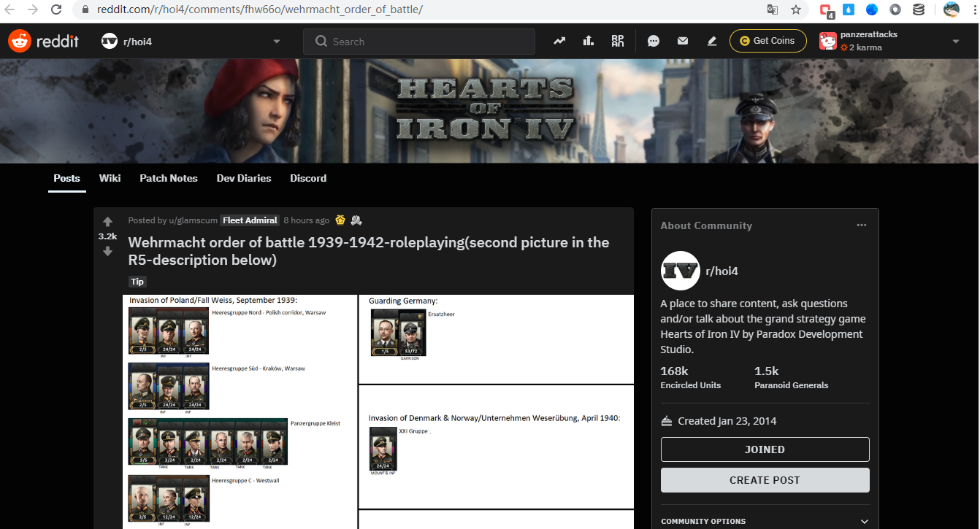Create a post with the pencil icon
This screenshot has height=529, width=980.
click(x=712, y=42)
